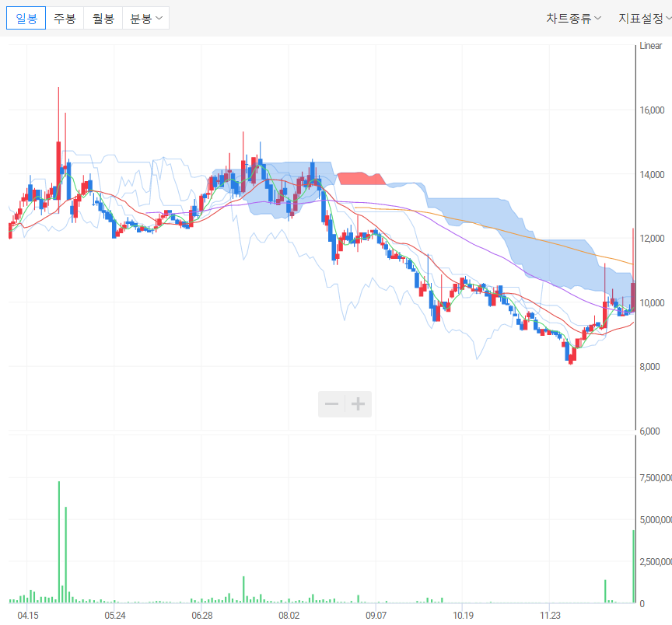
Task: Zoom out chart with minus icon
Action: point(331,404)
